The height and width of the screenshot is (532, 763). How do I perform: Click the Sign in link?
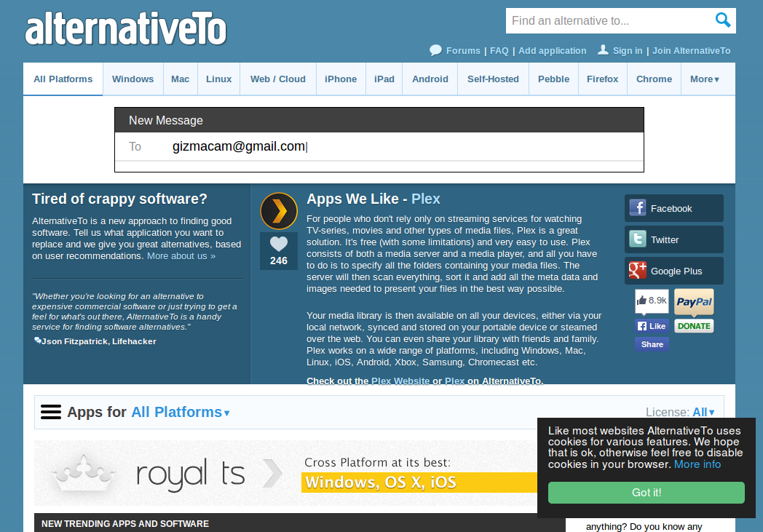[x=628, y=50]
